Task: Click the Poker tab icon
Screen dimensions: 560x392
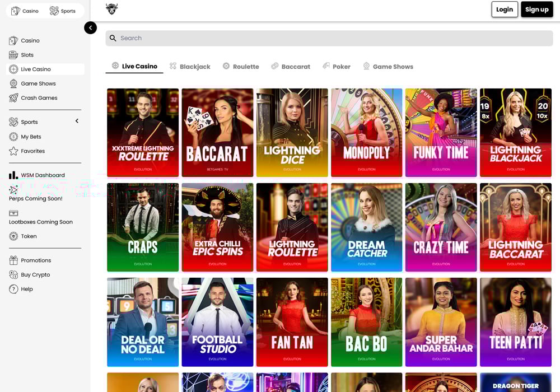Action: [x=326, y=66]
